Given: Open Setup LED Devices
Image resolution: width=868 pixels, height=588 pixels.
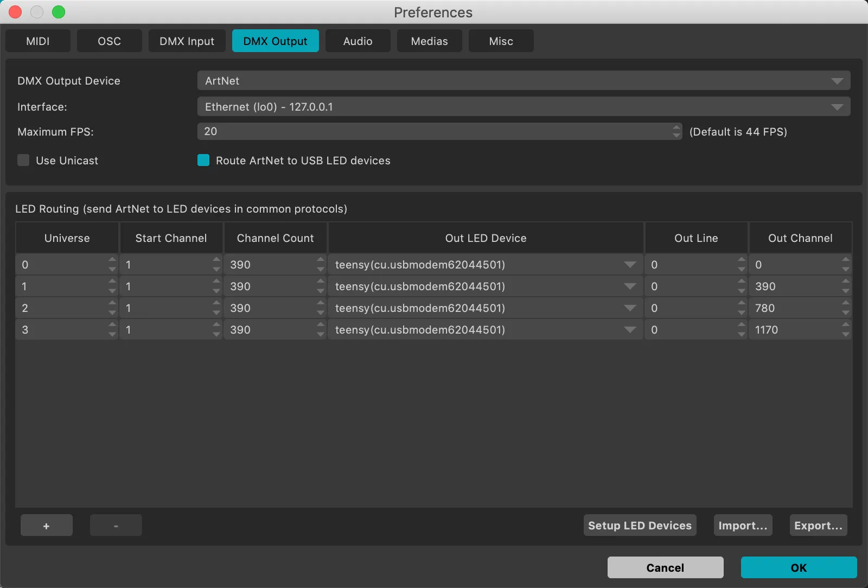Looking at the screenshot, I should (x=640, y=526).
